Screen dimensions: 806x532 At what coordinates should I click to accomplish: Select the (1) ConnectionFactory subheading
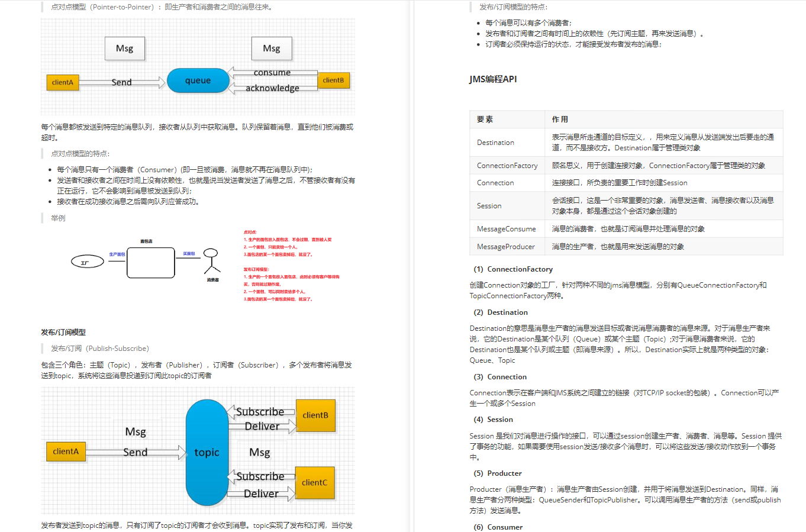[514, 269]
